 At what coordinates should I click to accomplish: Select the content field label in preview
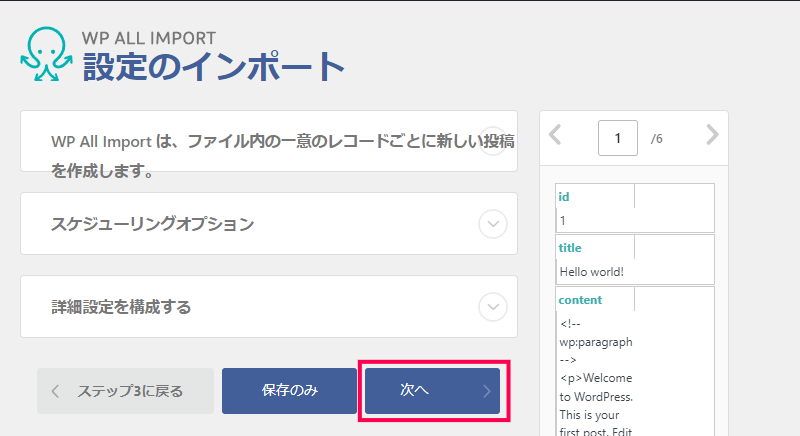(x=580, y=300)
